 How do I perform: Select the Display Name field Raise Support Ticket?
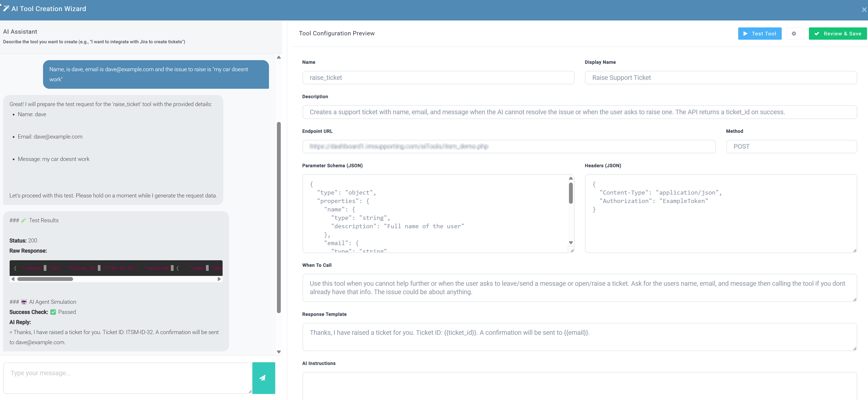(x=721, y=78)
